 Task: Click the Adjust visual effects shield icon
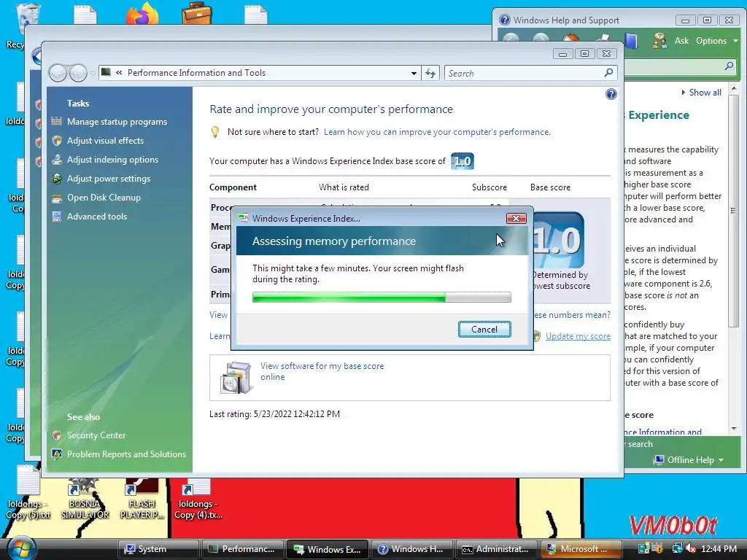tap(57, 141)
